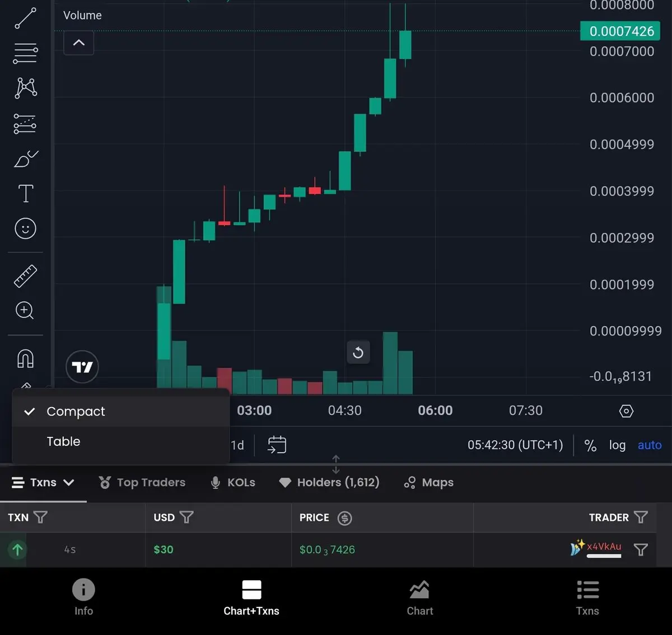Select the brush drawing tool
672x635 pixels.
26,159
